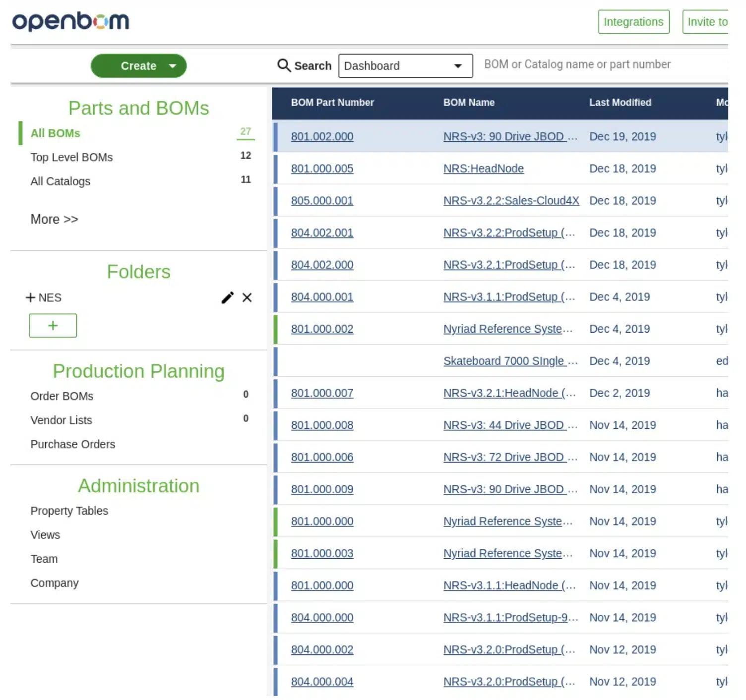The height and width of the screenshot is (700, 746).
Task: Open the OpenBOM logo home
Action: (70, 21)
